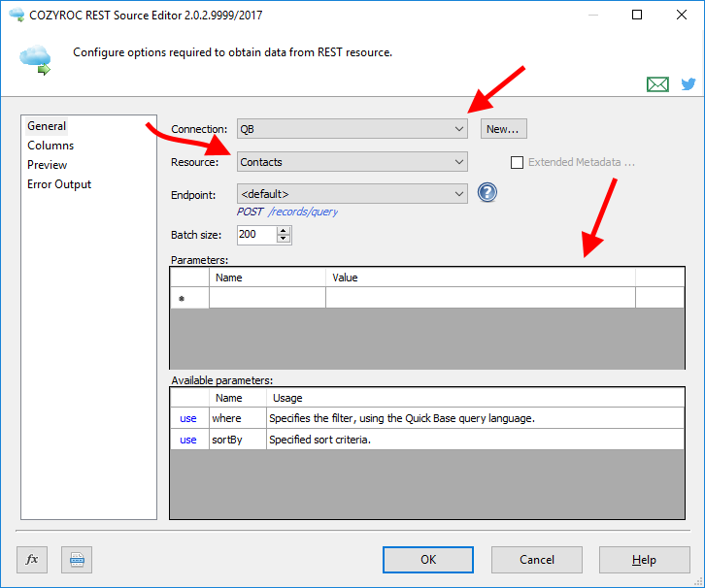Open the Connection dropdown showing QB
This screenshot has height=588, width=705.
[x=352, y=129]
